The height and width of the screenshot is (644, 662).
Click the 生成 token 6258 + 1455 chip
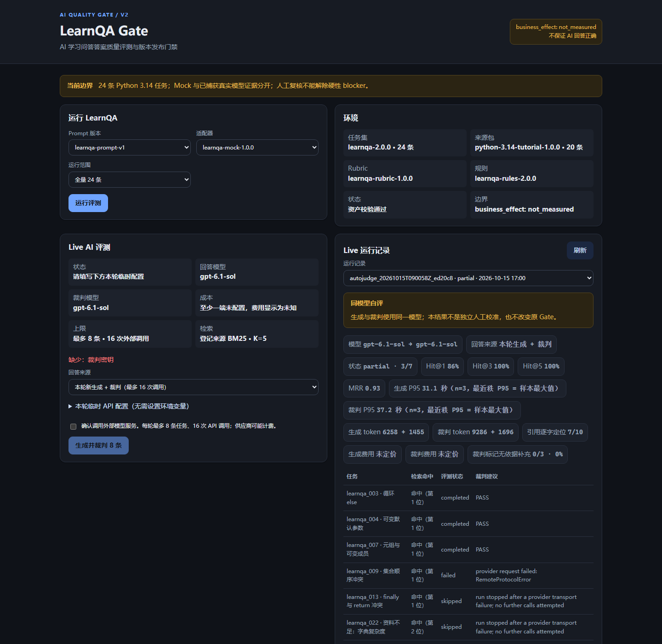[386, 432]
